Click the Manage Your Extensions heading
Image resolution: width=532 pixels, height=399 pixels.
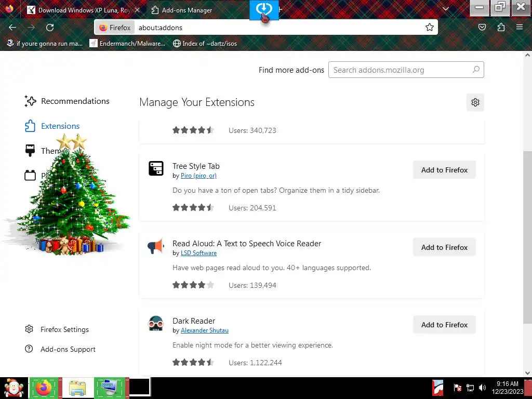click(x=197, y=102)
